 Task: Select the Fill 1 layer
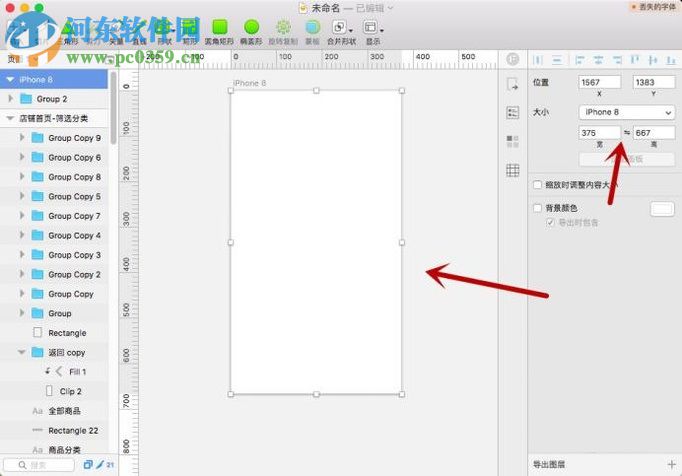[54, 372]
